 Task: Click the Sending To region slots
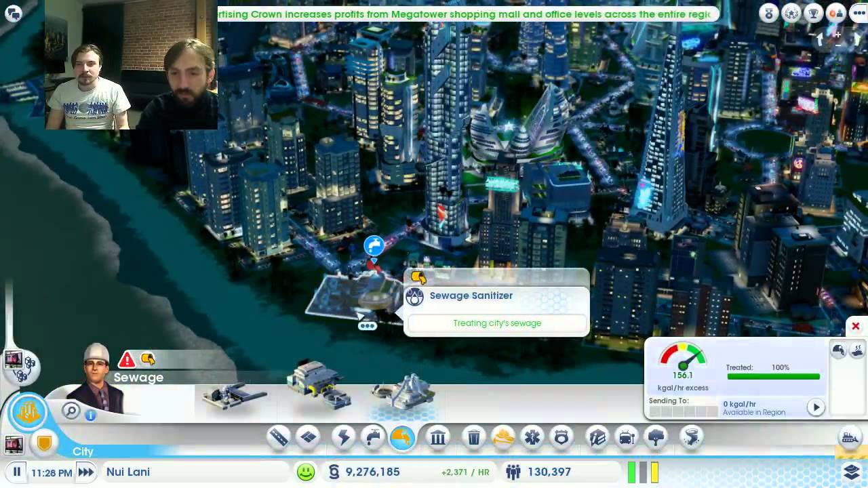pyautogui.click(x=683, y=411)
